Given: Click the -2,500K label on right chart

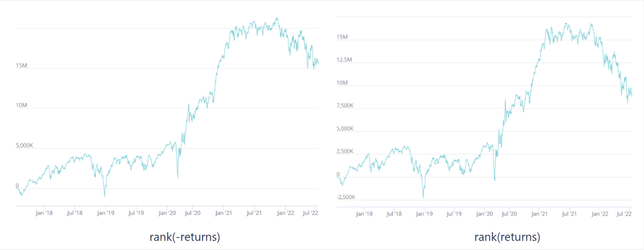Looking at the screenshot, I should tap(345, 197).
